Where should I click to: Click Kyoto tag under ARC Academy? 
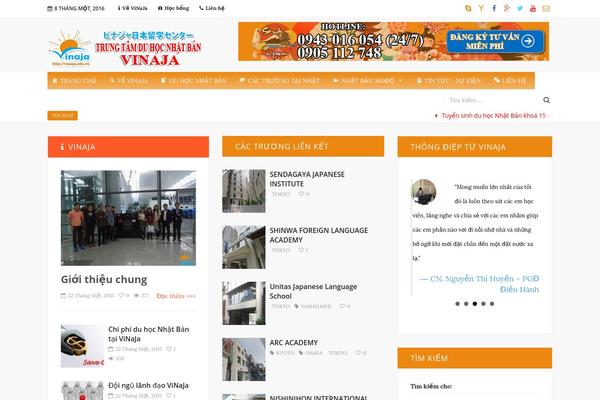click(x=282, y=353)
